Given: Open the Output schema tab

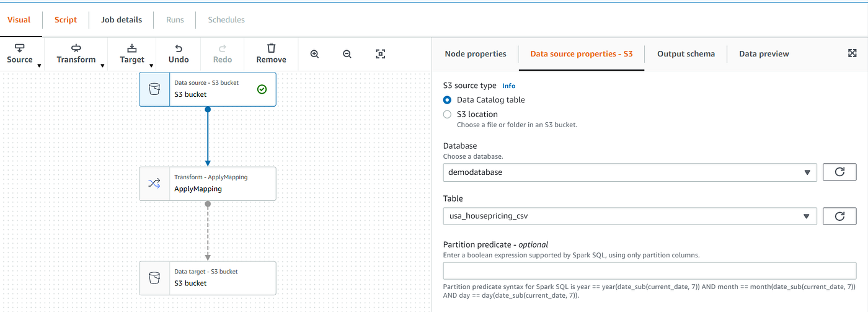Looking at the screenshot, I should point(686,54).
